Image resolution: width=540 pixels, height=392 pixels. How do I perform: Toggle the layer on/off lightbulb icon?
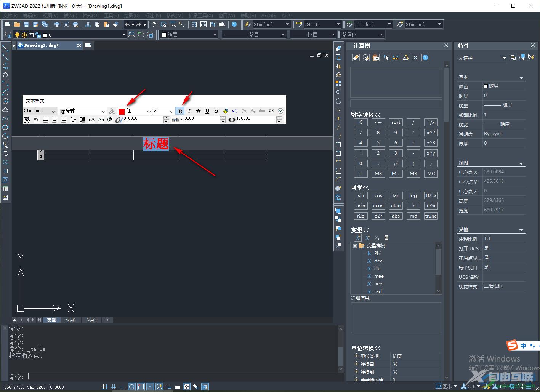(x=17, y=35)
